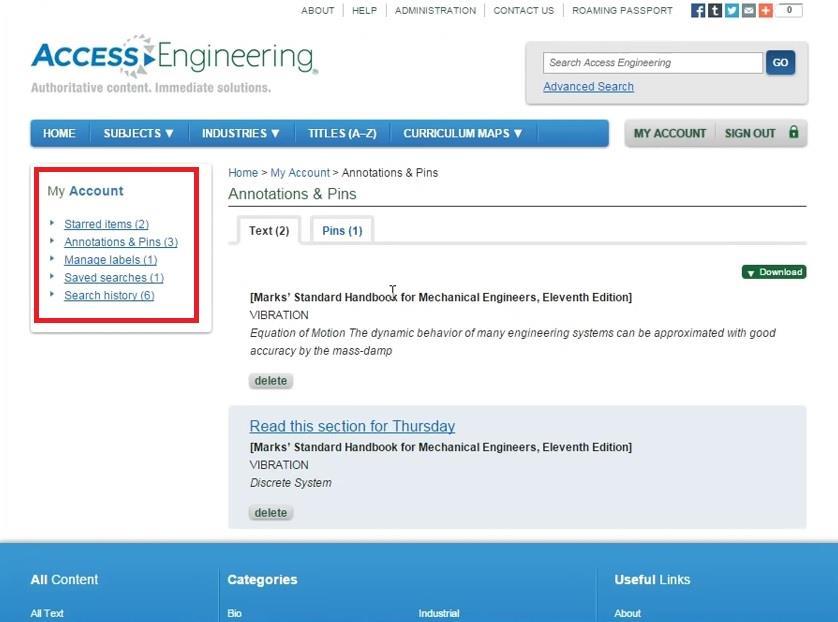Share via the email envelope icon
Image resolution: width=838 pixels, height=622 pixels.
coord(749,10)
